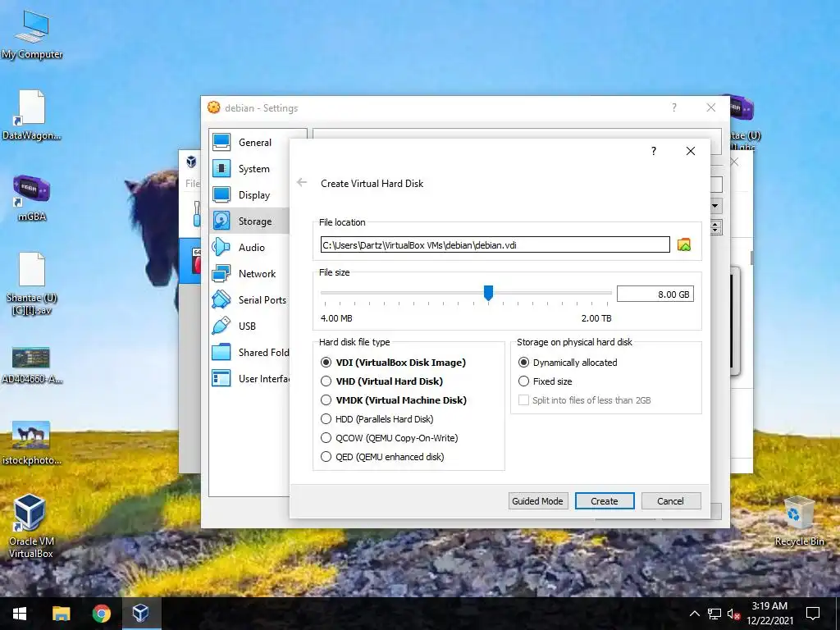The width and height of the screenshot is (840, 630).
Task: Open the Audio settings category
Action: 249,248
